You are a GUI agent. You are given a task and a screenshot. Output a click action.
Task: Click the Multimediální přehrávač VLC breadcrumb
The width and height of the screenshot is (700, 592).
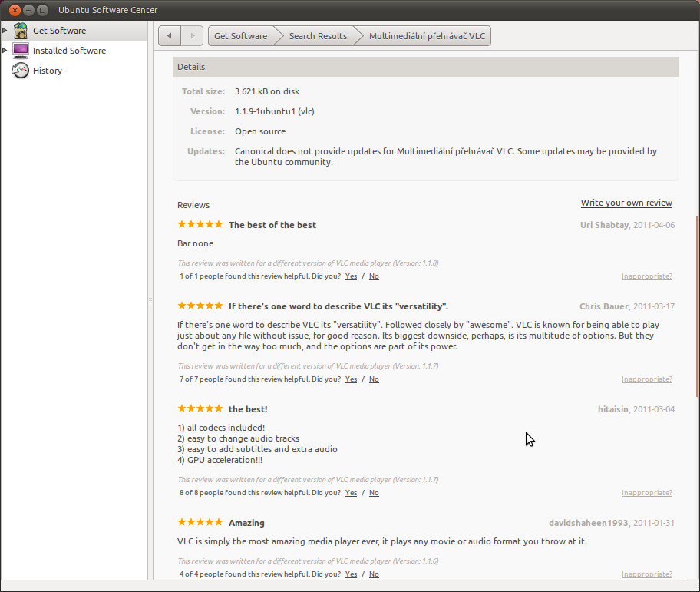tap(427, 36)
